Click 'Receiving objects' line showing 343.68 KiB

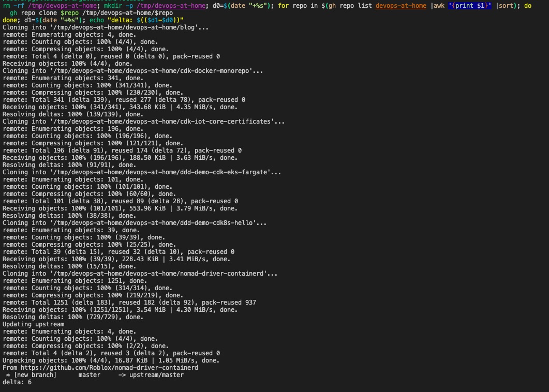point(120,107)
